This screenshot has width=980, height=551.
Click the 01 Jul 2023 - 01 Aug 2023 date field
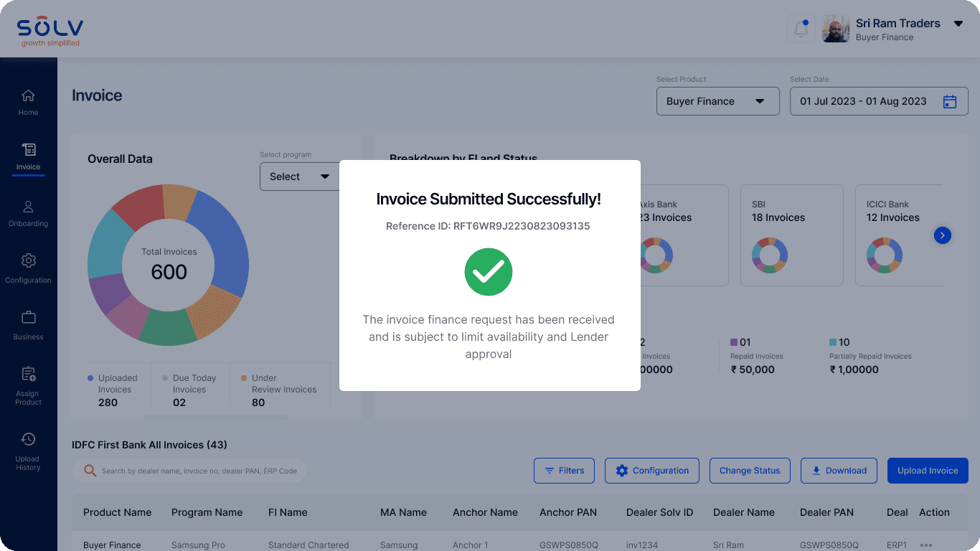(x=879, y=101)
